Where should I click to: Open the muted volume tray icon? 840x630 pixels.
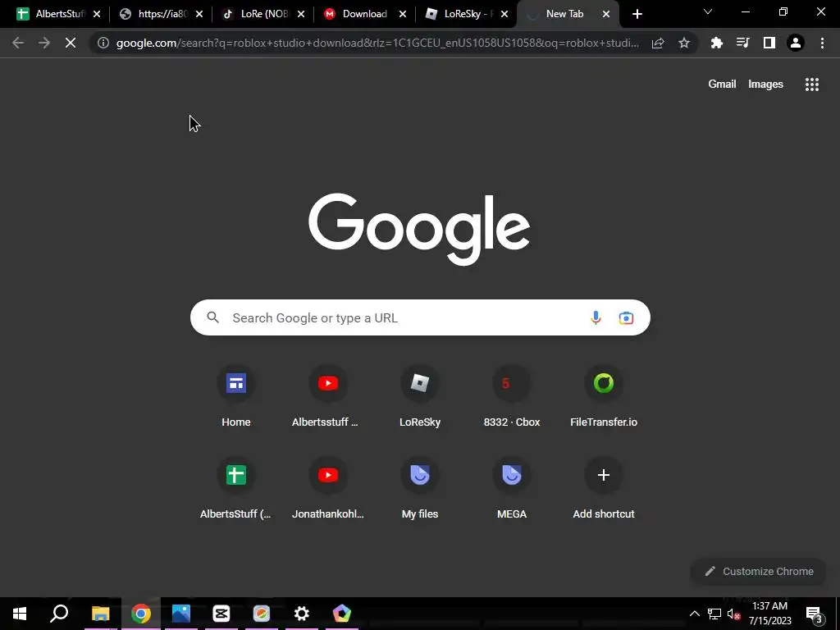coord(734,614)
